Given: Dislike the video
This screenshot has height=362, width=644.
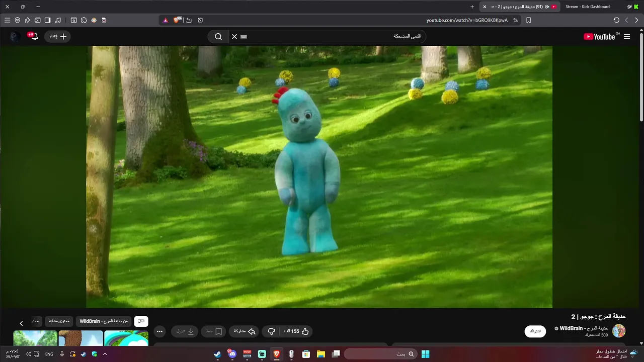Looking at the screenshot, I should (x=271, y=331).
